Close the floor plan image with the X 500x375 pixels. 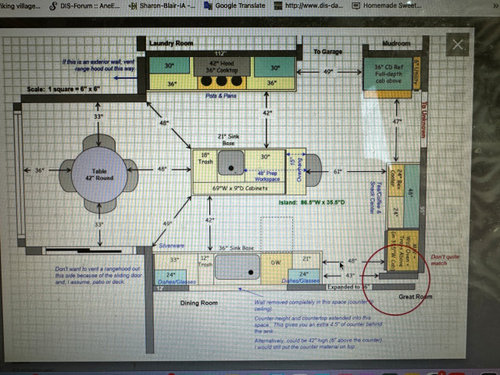457,44
